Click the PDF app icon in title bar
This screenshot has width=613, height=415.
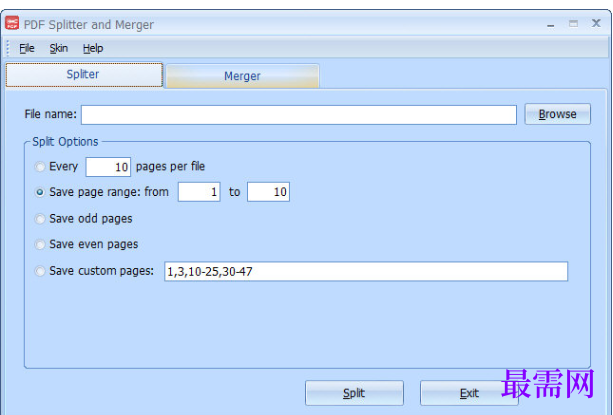(12, 23)
